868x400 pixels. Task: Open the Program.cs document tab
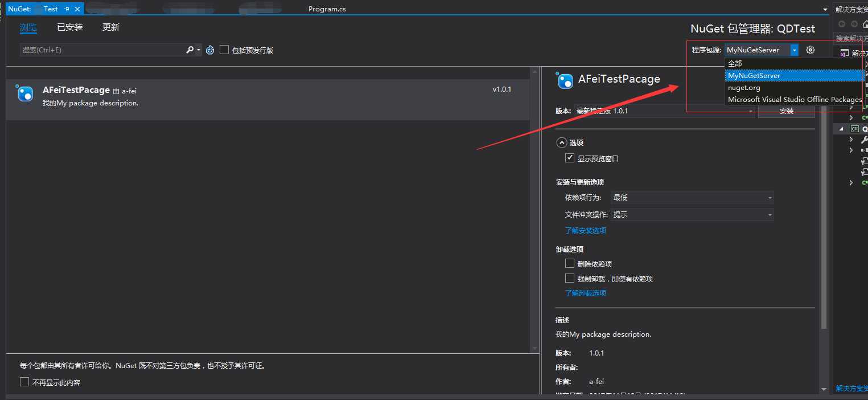coord(327,9)
